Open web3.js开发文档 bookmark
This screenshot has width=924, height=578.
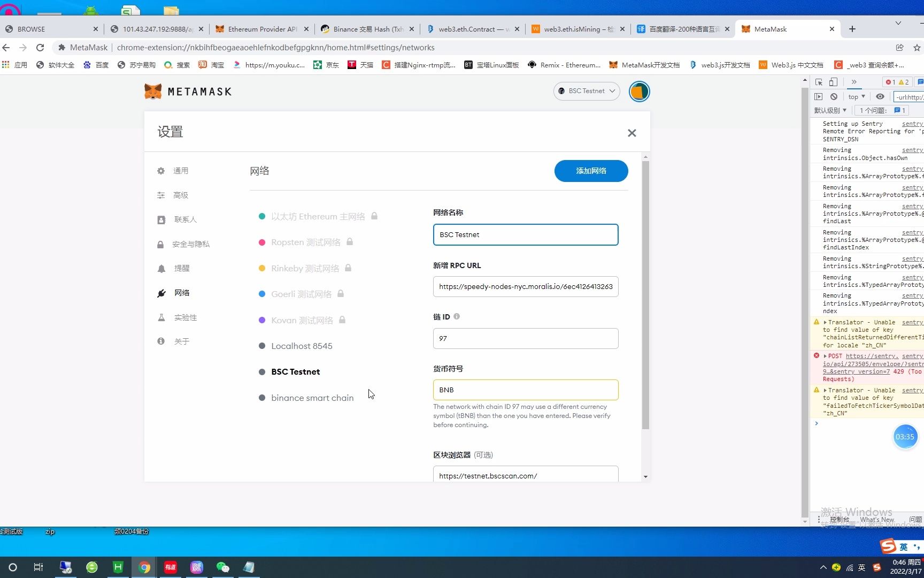tap(719, 65)
